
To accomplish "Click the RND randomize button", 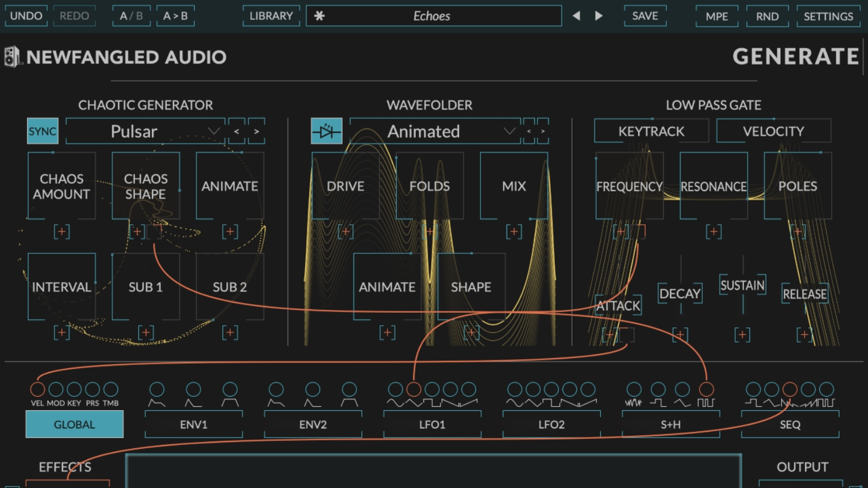I will 767,16.
